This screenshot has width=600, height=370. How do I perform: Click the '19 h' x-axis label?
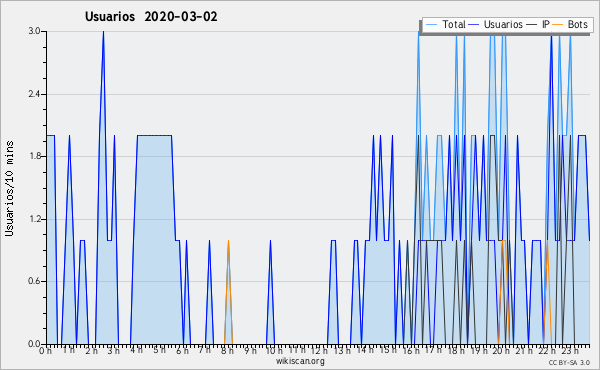point(478,350)
